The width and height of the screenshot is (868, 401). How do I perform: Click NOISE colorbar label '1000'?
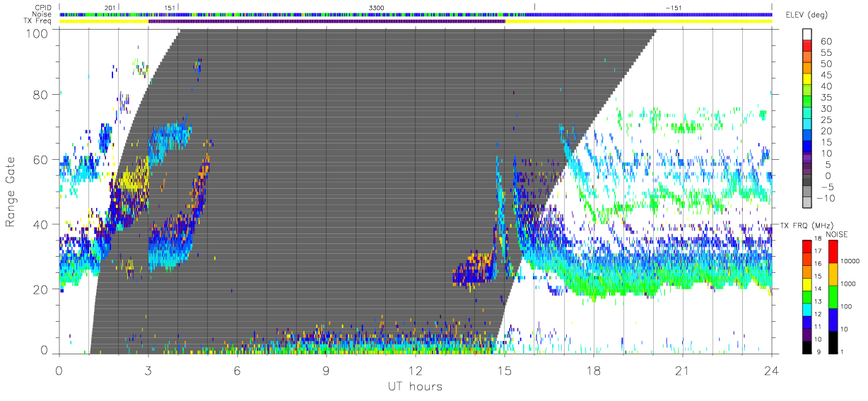point(849,284)
